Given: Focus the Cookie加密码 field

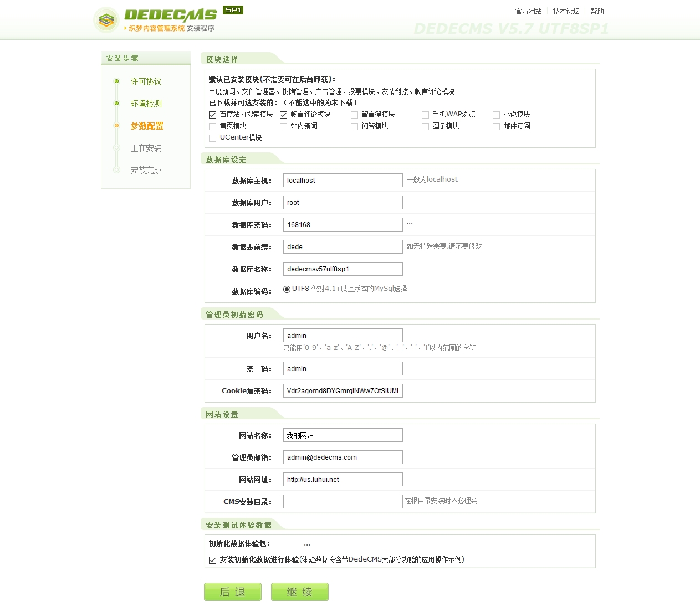Looking at the screenshot, I should (x=343, y=391).
